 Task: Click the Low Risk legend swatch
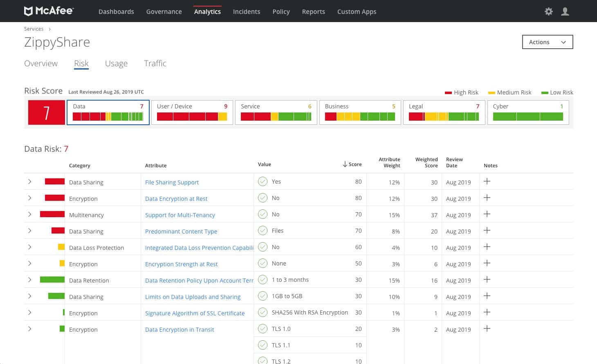[x=545, y=93]
